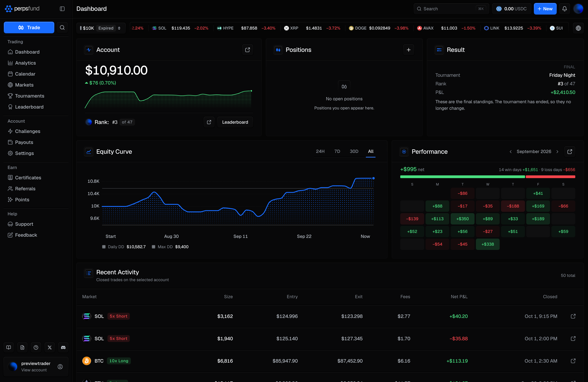The width and height of the screenshot is (588, 382).
Task: Click the win days green progress bar
Action: [x=462, y=177]
